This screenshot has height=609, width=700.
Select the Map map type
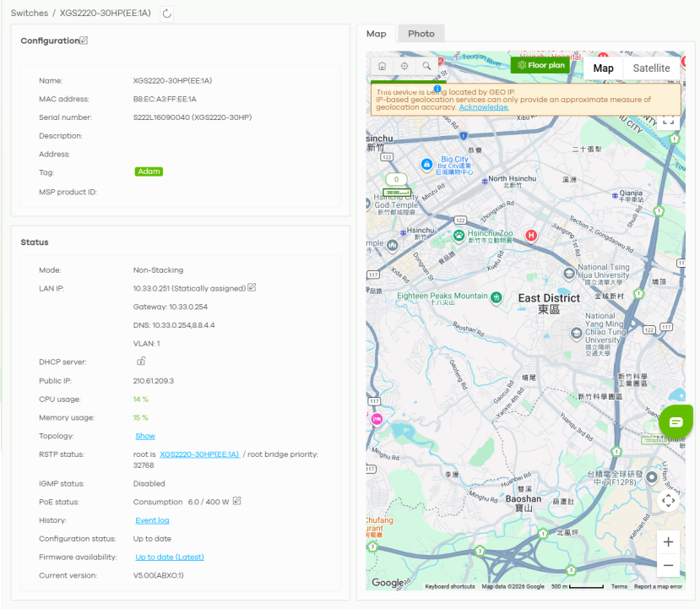click(x=603, y=68)
